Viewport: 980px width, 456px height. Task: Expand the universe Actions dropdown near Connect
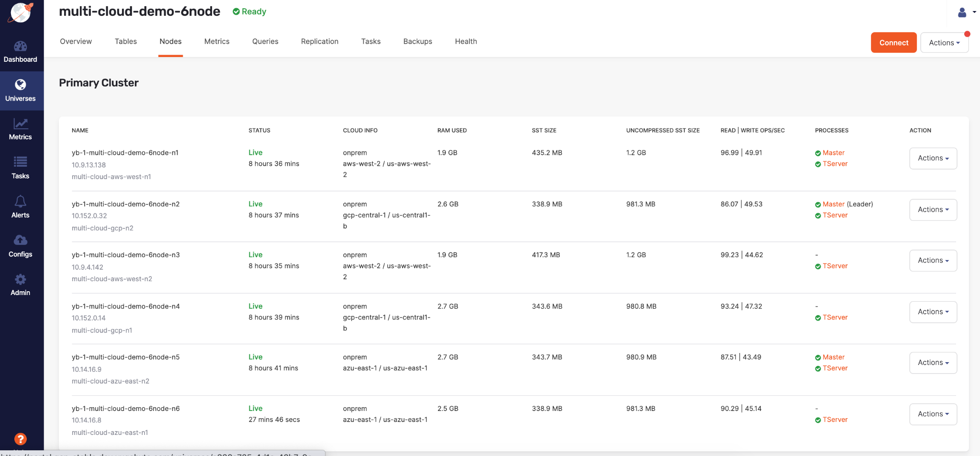pyautogui.click(x=944, y=43)
